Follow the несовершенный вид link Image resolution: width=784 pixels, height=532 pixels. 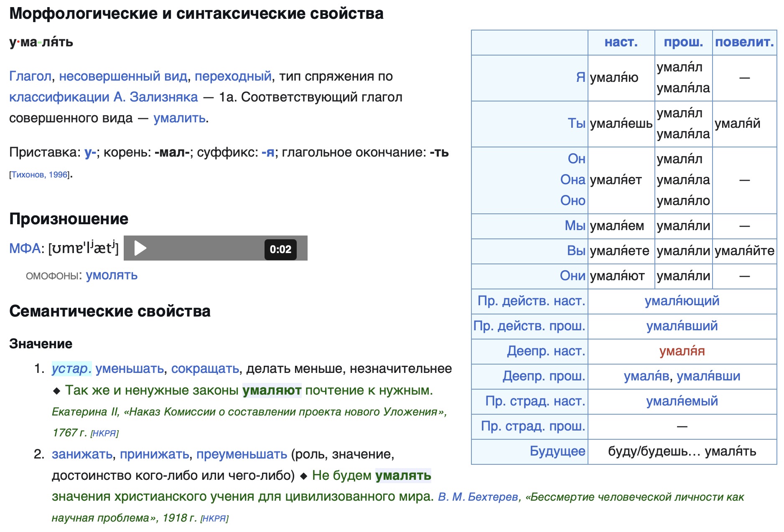coord(123,76)
